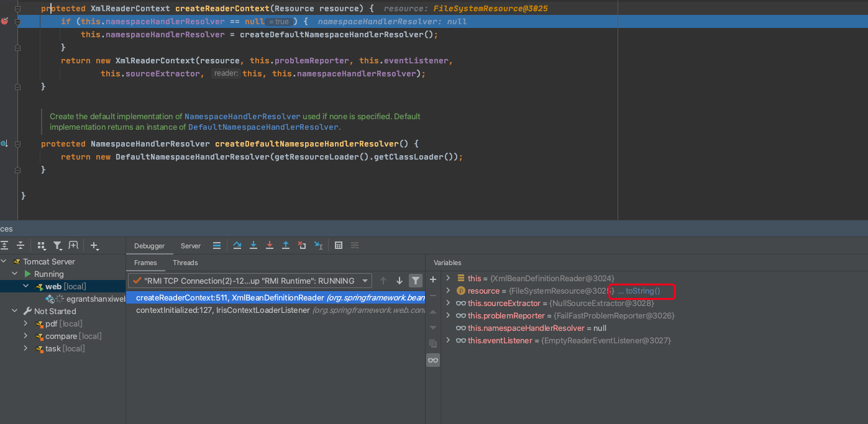Click the DefaultNamespaceHandlerResolver doc link

pyautogui.click(x=263, y=127)
